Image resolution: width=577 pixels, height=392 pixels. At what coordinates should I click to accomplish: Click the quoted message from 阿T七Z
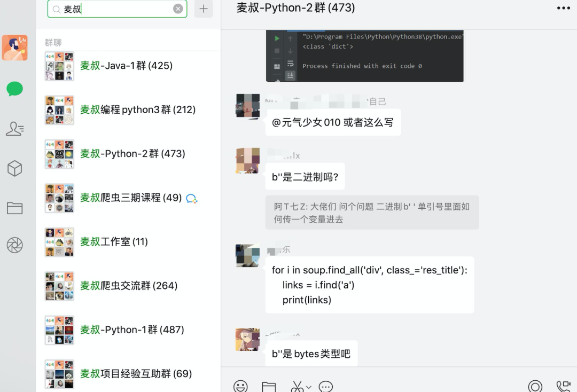372,213
